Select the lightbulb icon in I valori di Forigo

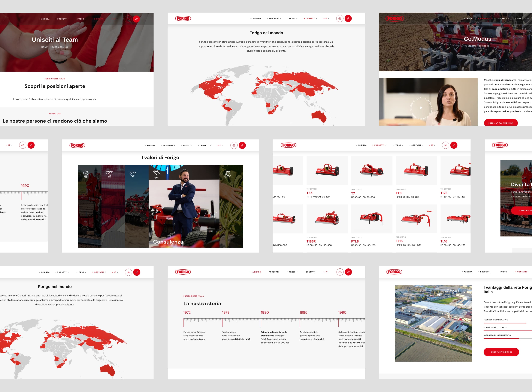(x=86, y=174)
